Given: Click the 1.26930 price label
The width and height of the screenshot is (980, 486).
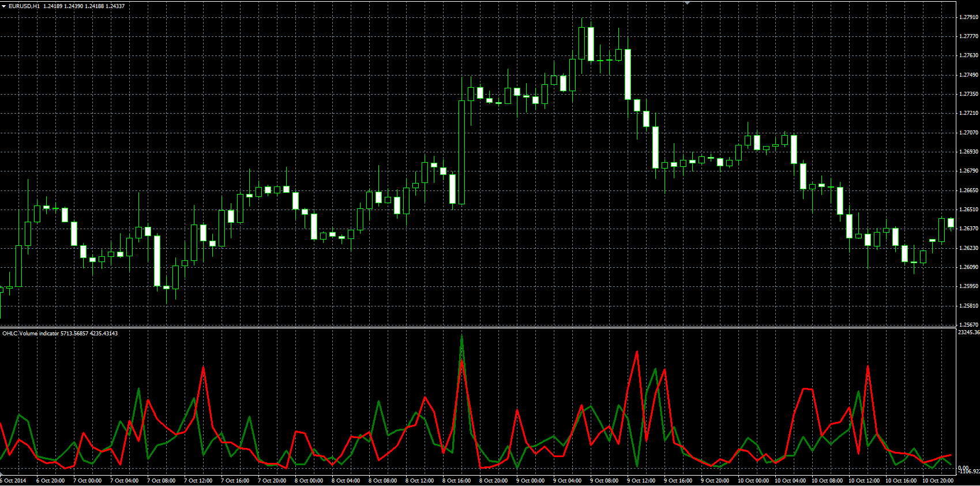Looking at the screenshot, I should 968,152.
